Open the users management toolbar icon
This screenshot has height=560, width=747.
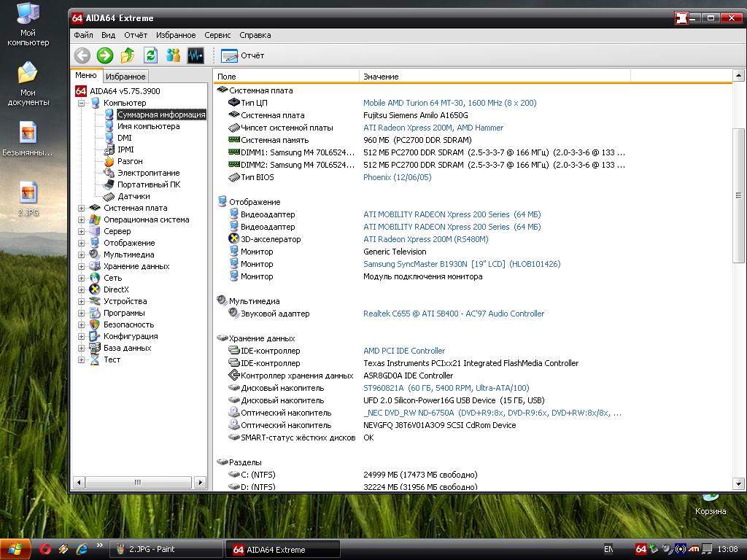coord(173,55)
